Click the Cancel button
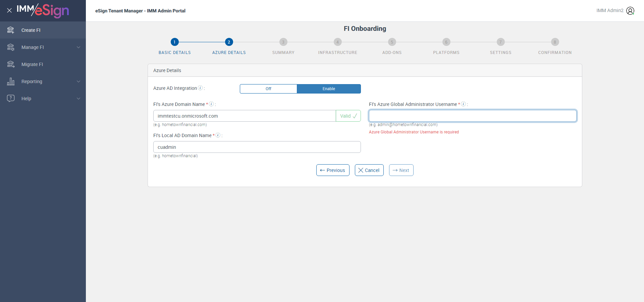The width and height of the screenshot is (644, 302). tap(369, 170)
